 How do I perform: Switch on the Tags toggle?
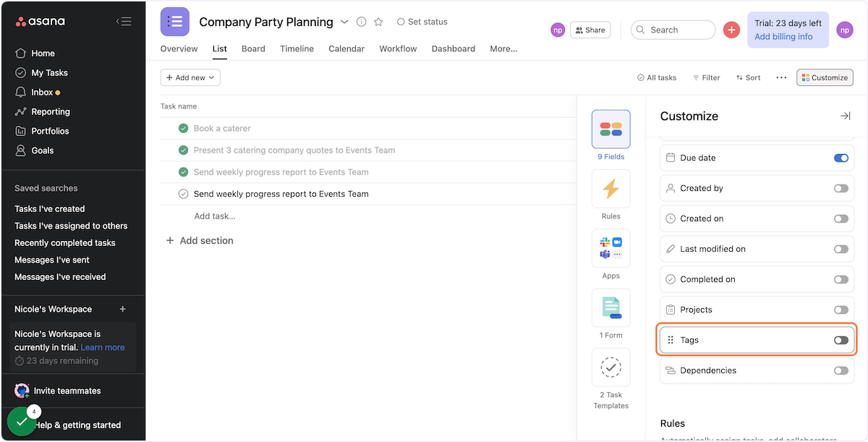pyautogui.click(x=841, y=340)
